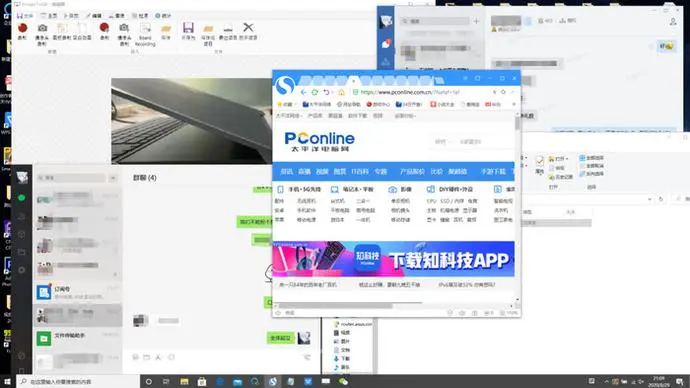Click the purple undo arrow in the browser toolbar

[x=326, y=92]
